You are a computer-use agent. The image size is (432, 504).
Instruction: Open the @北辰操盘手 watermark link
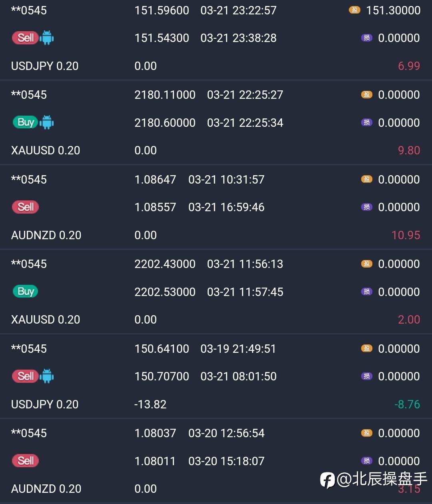(382, 479)
